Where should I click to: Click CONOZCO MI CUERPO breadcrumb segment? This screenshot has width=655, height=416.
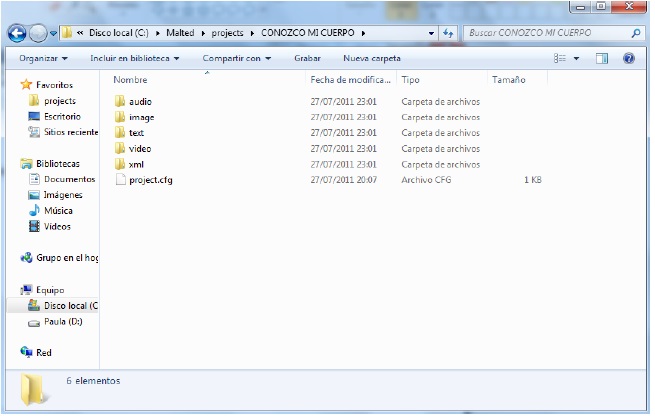(x=308, y=33)
